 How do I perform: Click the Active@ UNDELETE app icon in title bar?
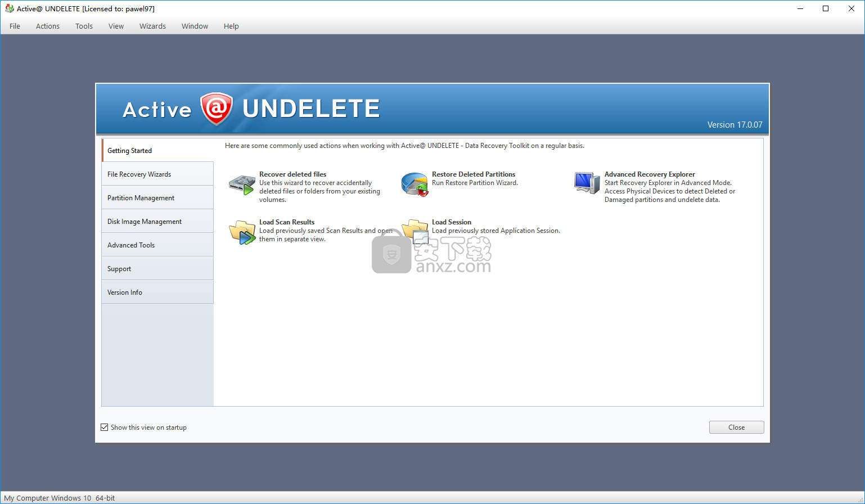point(9,8)
